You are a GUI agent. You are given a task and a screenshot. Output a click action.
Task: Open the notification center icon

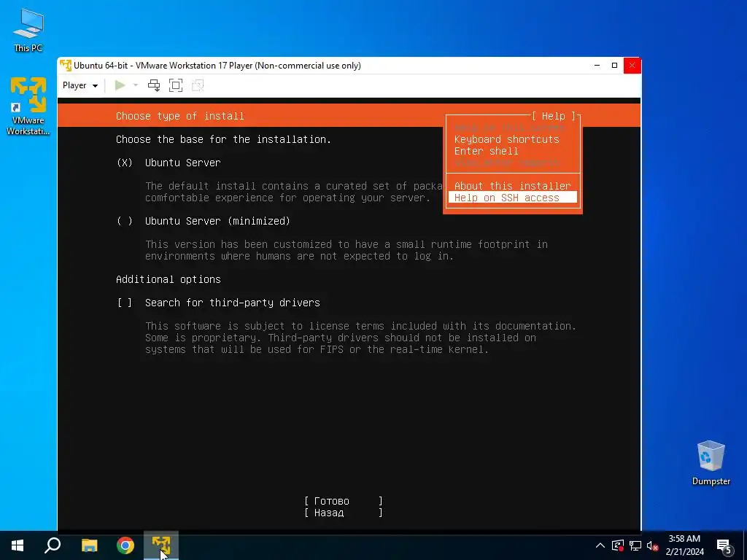coord(724,546)
